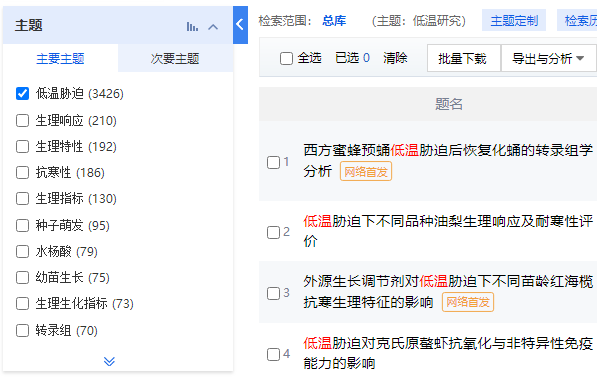Open the 导出与分析 dropdown
Image resolution: width=597 pixels, height=378 pixels.
click(x=548, y=58)
